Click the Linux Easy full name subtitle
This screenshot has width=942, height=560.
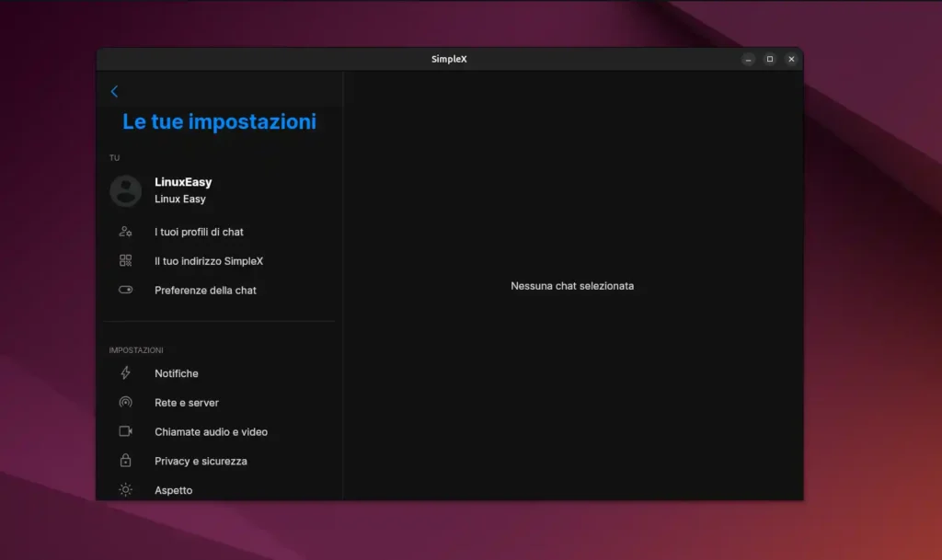(x=179, y=199)
